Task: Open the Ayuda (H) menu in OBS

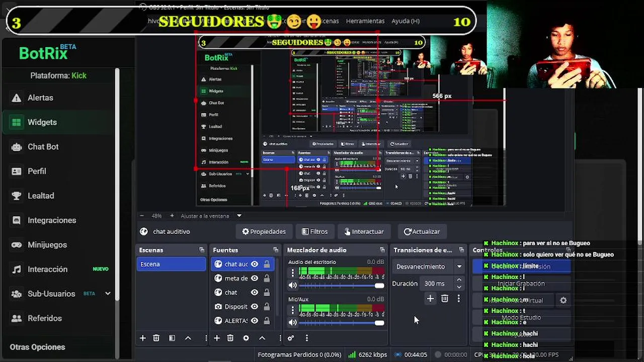Action: (x=406, y=21)
